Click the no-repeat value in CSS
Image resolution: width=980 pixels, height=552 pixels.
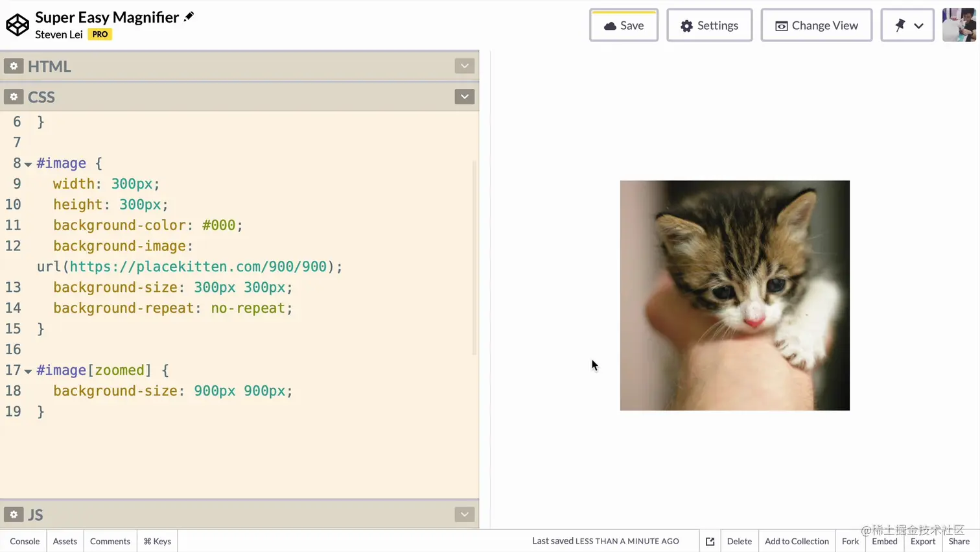pos(248,308)
